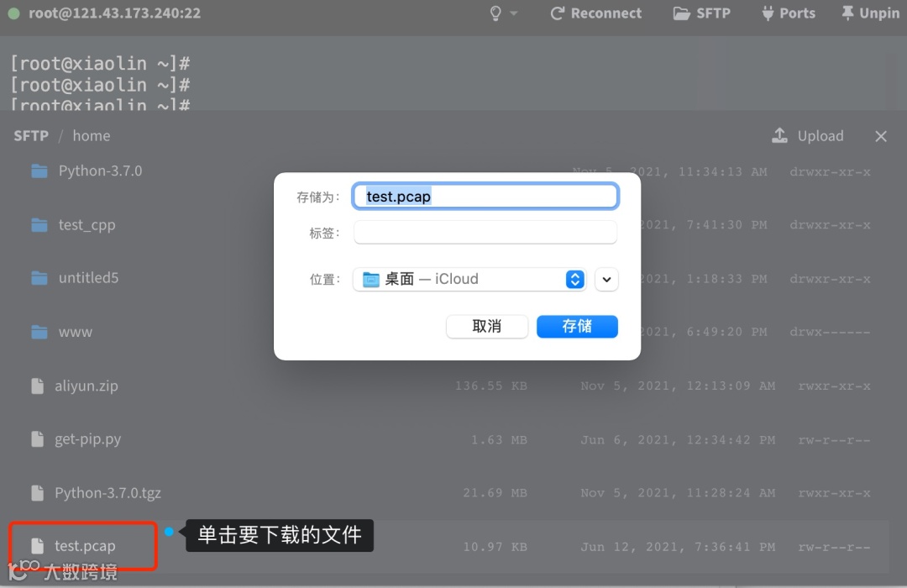Open the Ports menu
This screenshot has width=907, height=588.
click(789, 13)
